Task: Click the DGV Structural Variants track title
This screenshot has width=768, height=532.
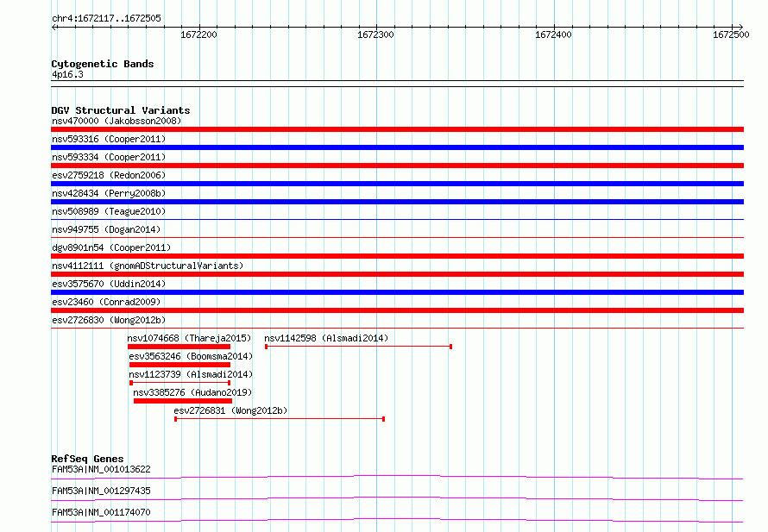Action: click(x=121, y=110)
